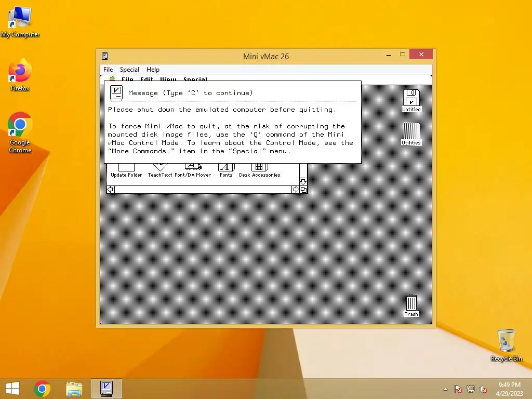Screen dimensions: 532x399
Task: Select the TeachText icon
Action: coord(160,170)
